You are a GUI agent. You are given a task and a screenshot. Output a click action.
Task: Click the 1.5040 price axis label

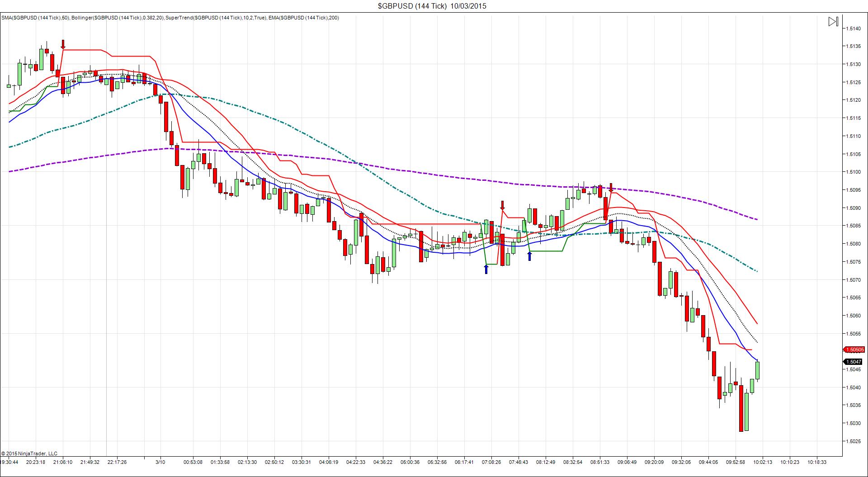(x=853, y=387)
